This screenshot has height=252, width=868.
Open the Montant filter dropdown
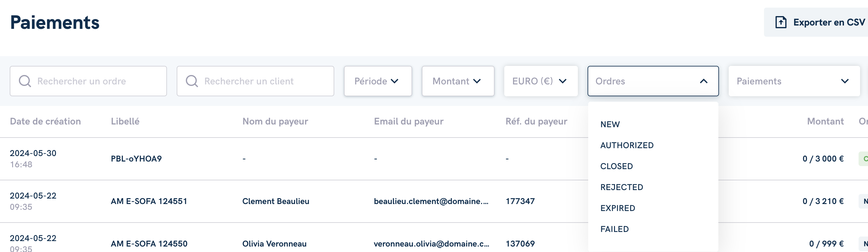458,81
